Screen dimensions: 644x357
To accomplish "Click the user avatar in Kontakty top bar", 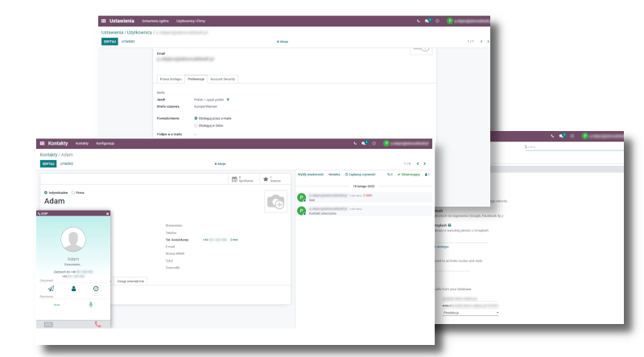I will point(386,143).
